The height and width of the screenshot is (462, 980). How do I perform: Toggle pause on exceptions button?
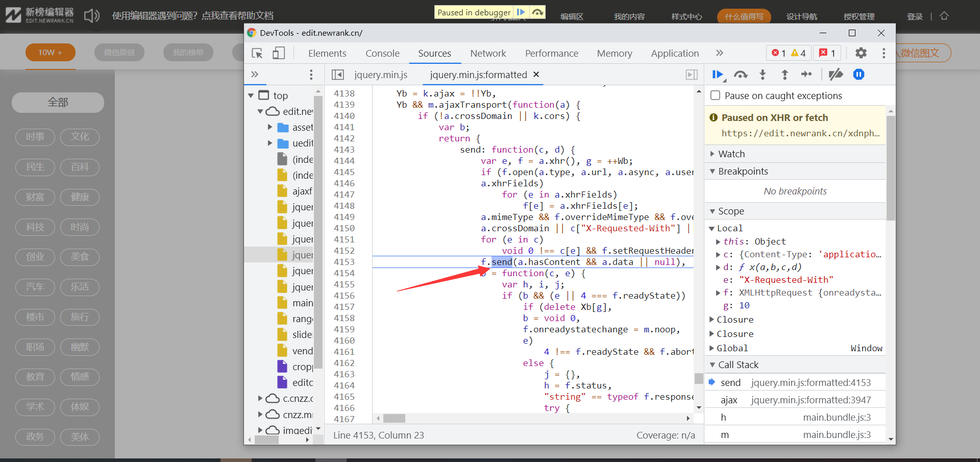pos(859,75)
